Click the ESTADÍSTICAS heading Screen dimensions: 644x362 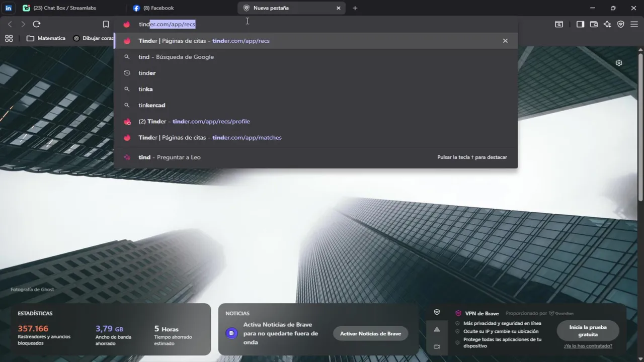pos(35,313)
